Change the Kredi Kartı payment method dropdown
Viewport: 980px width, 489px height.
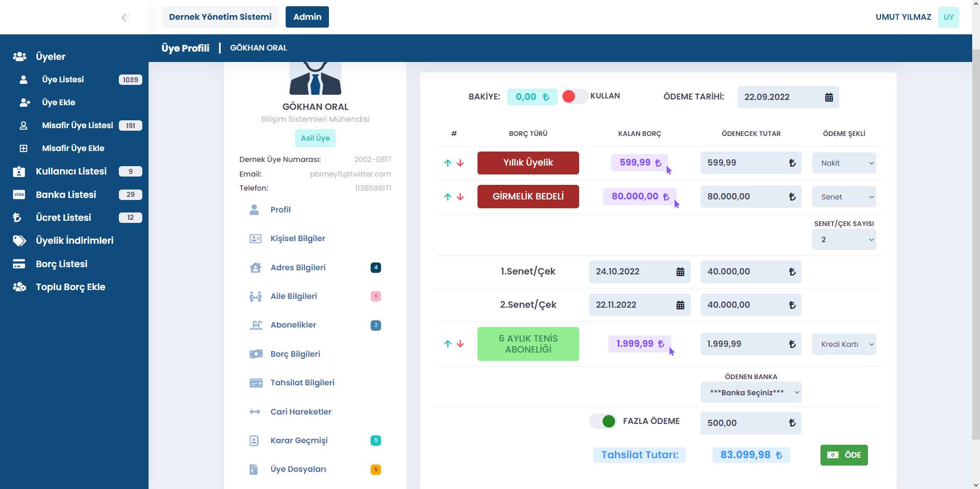pyautogui.click(x=843, y=344)
